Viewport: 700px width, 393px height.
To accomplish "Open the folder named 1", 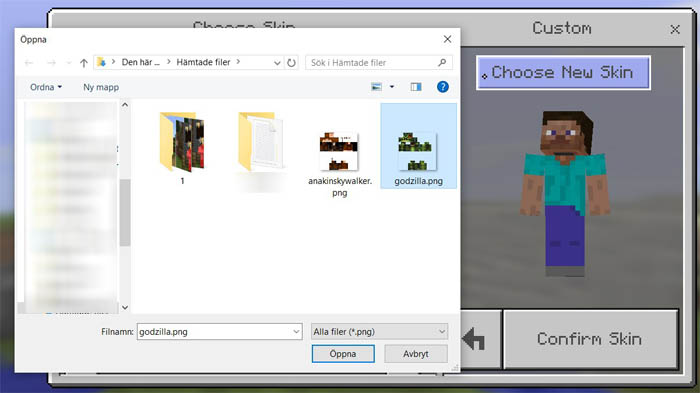I will pyautogui.click(x=182, y=148).
